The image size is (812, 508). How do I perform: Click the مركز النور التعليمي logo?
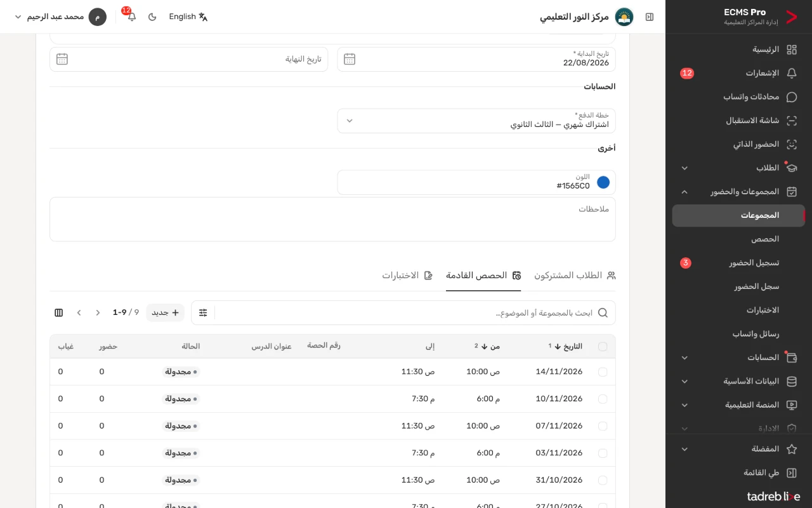(624, 17)
